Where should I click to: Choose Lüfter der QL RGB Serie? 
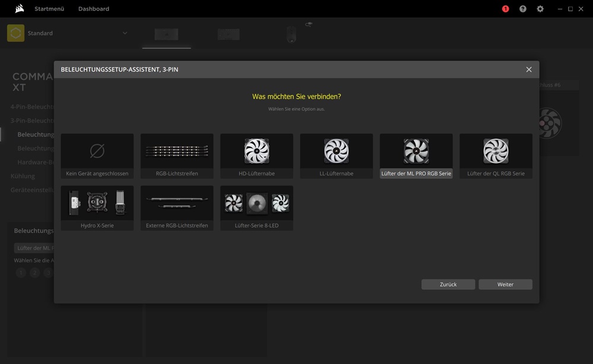[496, 156]
